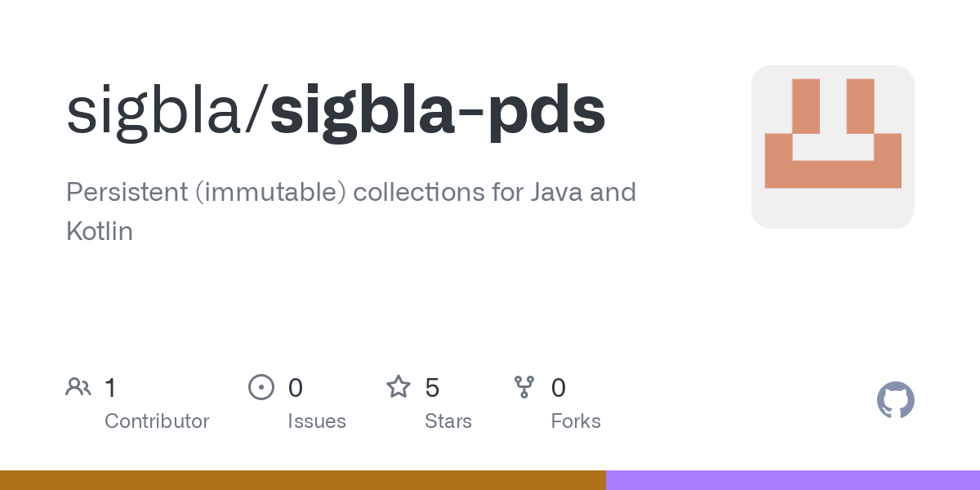Click the issues count number 0
Image resolution: width=980 pixels, height=490 pixels.
(x=296, y=388)
